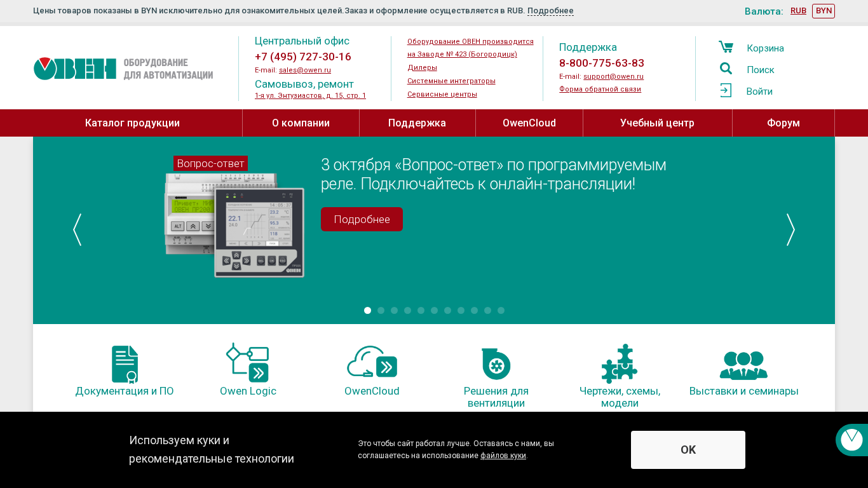
Task: Open the Выставки и семинары people icon
Action: [x=743, y=365]
